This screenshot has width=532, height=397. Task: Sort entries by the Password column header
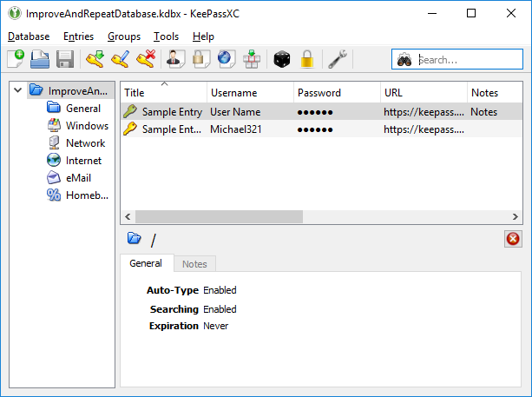(337, 92)
